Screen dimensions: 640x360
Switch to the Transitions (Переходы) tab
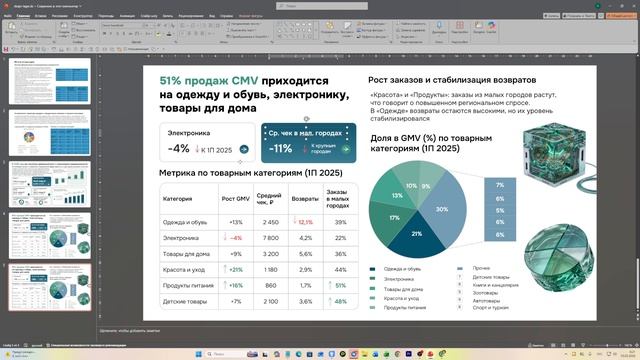pyautogui.click(x=106, y=16)
